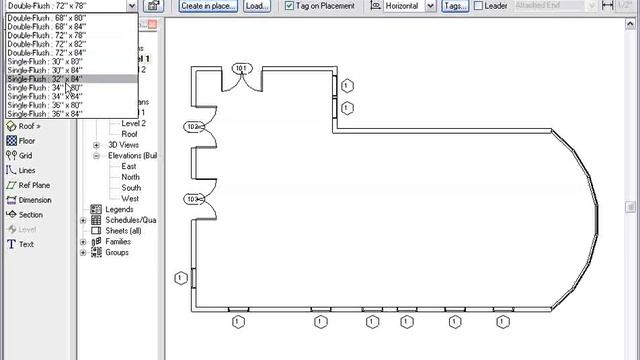This screenshot has width=640, height=360.
Task: Choose Single-Flush : 30" x 84" from list
Action: coord(71,70)
